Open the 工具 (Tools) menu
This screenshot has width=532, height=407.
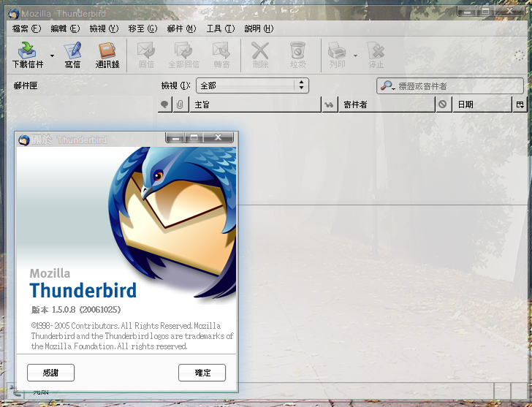pos(220,28)
